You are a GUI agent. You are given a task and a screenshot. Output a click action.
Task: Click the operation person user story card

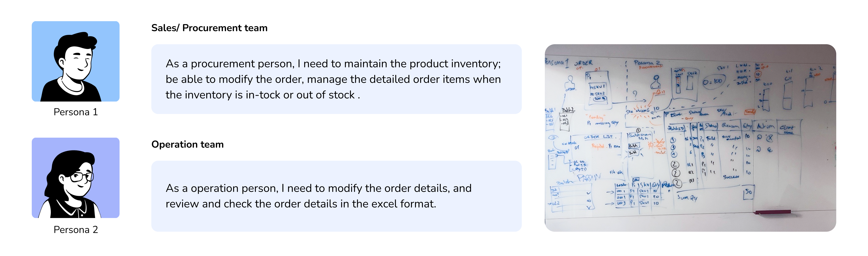click(336, 196)
